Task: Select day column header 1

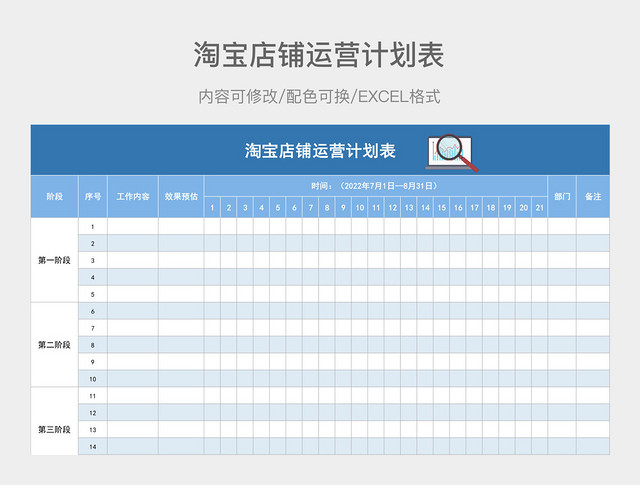Action: coord(212,207)
